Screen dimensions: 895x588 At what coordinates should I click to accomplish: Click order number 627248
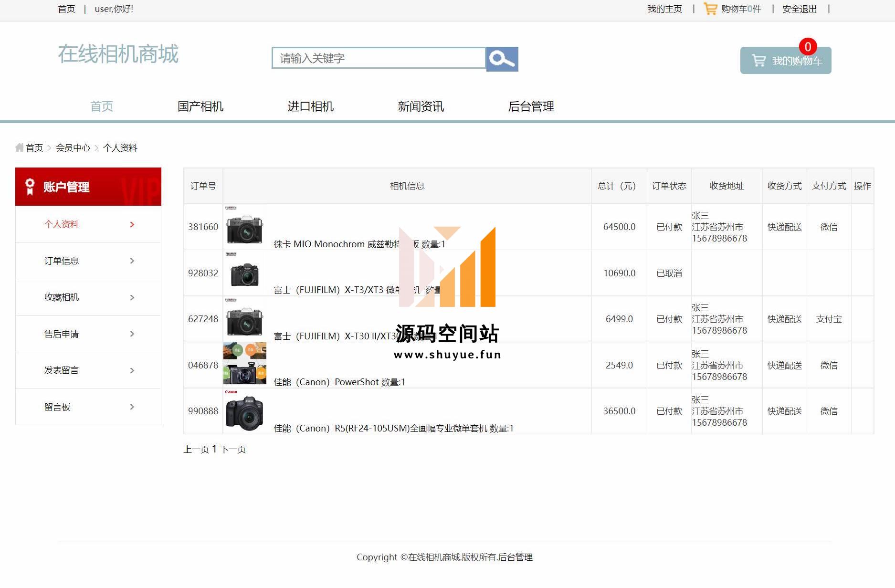(203, 319)
